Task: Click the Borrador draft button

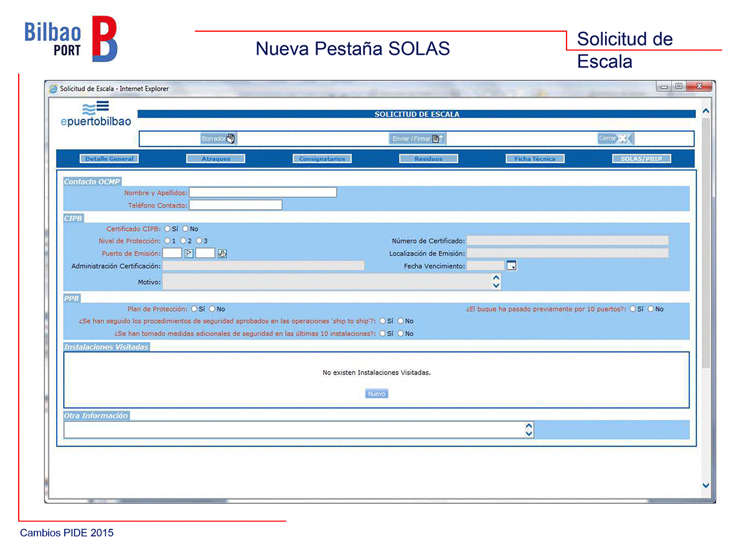Action: (218, 139)
